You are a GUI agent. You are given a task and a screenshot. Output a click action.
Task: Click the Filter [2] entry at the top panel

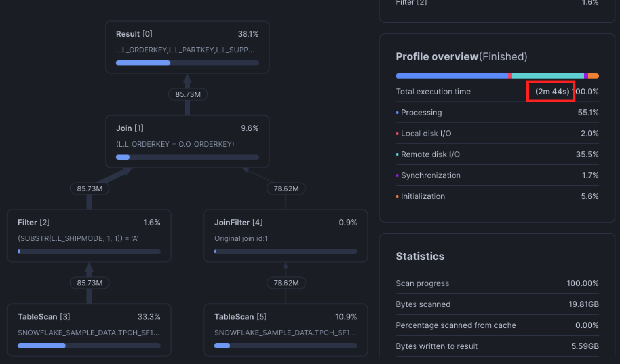pyautogui.click(x=412, y=3)
